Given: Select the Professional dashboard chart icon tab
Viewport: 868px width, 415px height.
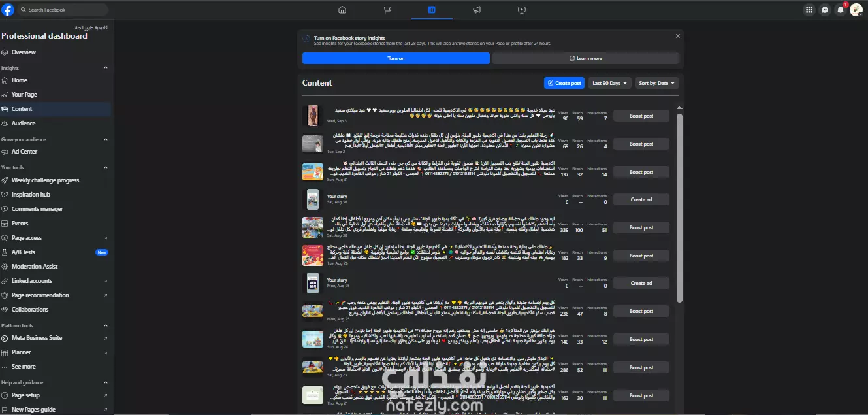Looking at the screenshot, I should tap(432, 10).
